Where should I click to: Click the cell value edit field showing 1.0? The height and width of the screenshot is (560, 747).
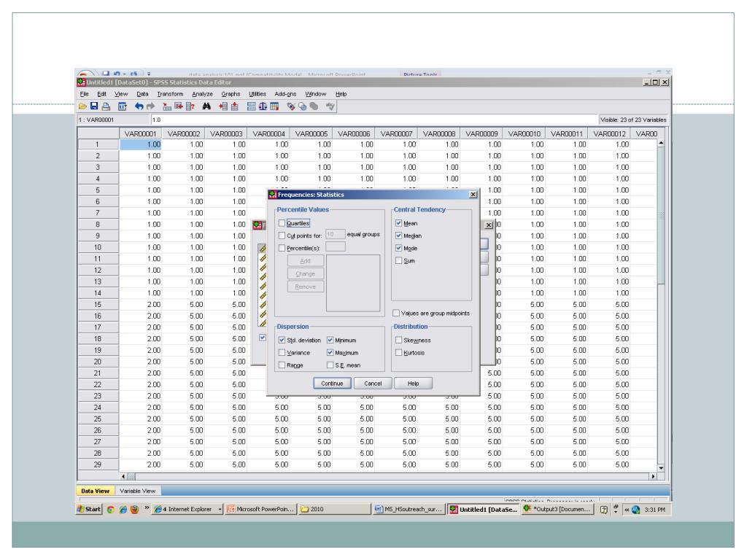[374, 120]
